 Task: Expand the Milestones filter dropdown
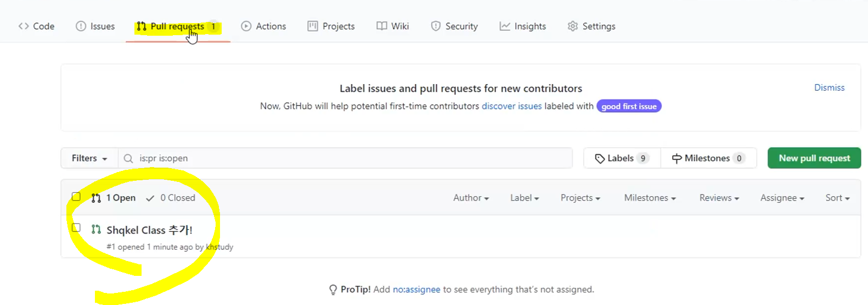tap(650, 198)
